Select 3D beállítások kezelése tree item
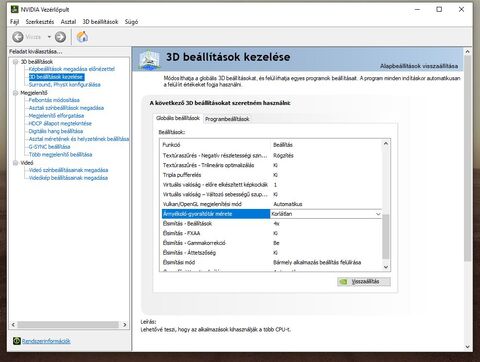Screen dimensions: 480x362 tap(56, 77)
